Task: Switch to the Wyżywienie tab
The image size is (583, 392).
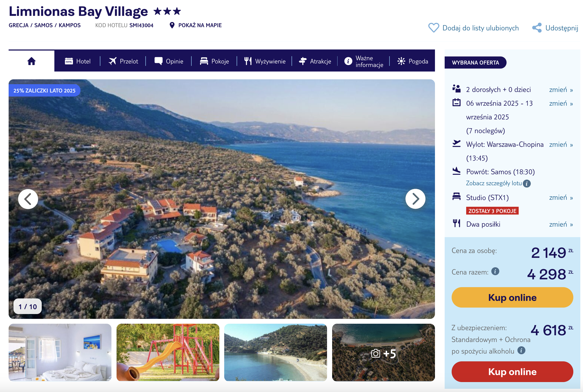Action: [x=265, y=61]
